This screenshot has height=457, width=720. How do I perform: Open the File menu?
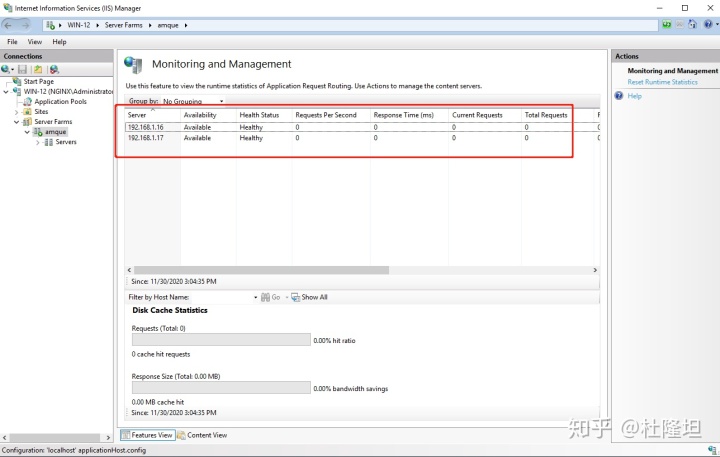(x=12, y=42)
